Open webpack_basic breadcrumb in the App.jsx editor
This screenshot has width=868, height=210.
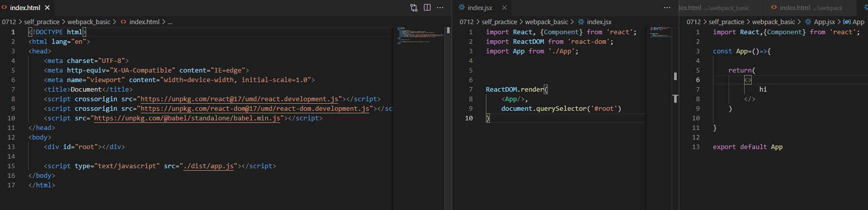click(774, 22)
